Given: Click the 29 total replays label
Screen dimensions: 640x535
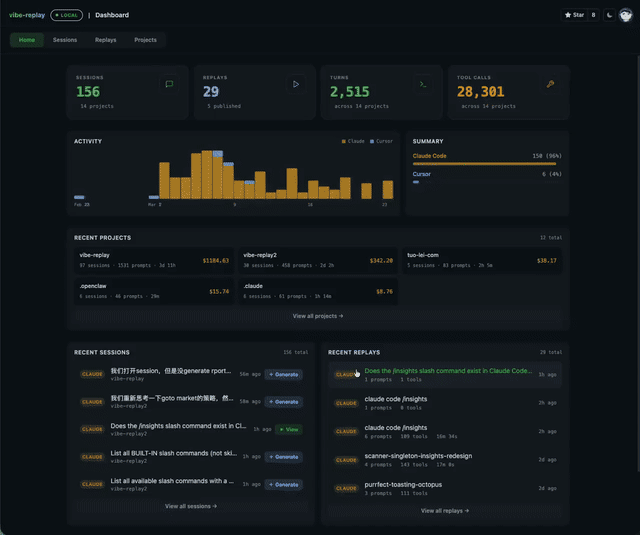Looking at the screenshot, I should [x=551, y=352].
